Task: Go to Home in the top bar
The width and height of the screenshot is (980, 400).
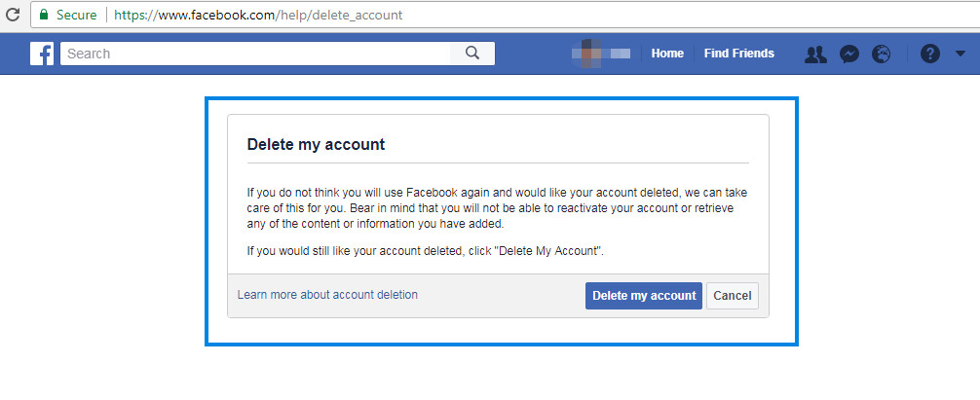Action: coord(667,54)
